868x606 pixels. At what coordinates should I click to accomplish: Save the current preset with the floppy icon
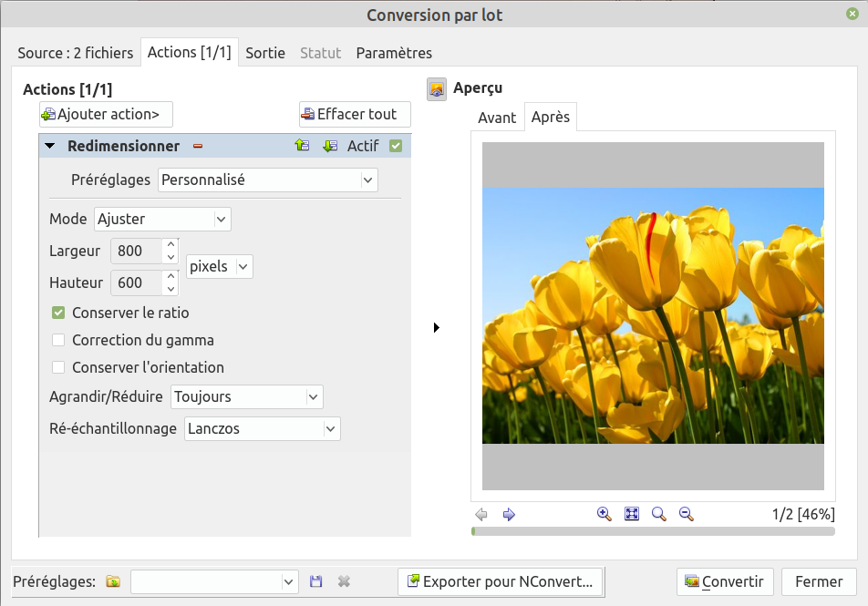click(316, 581)
